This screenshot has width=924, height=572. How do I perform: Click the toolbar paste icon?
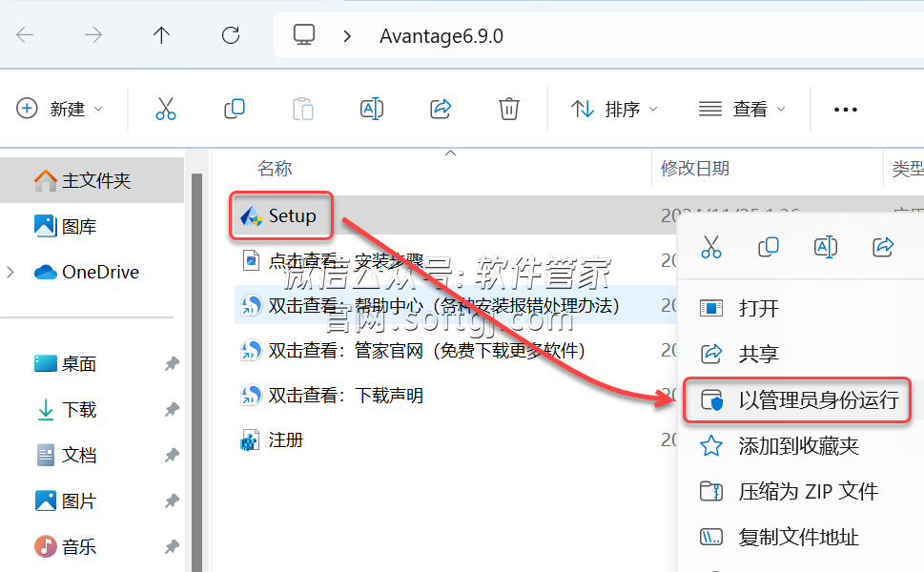point(303,109)
